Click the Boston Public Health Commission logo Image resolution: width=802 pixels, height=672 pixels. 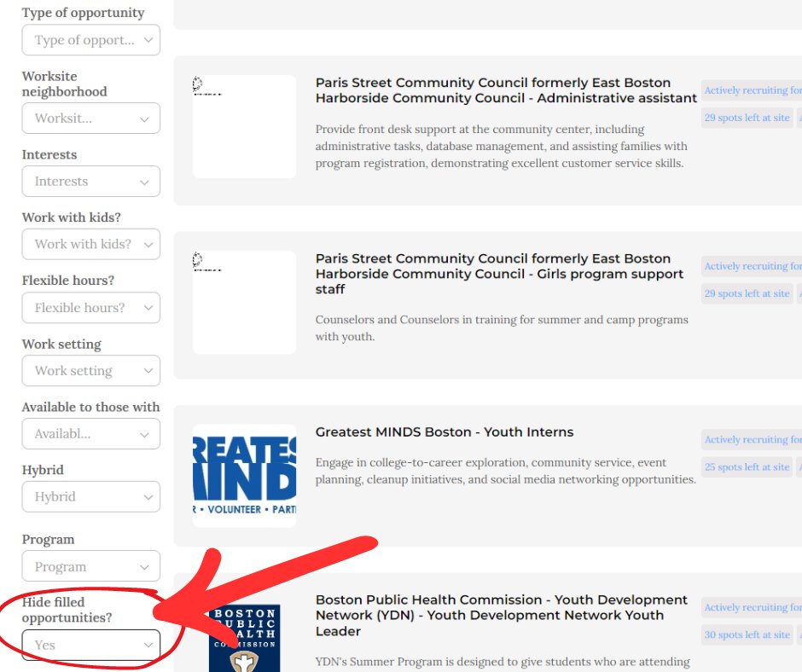(244, 638)
